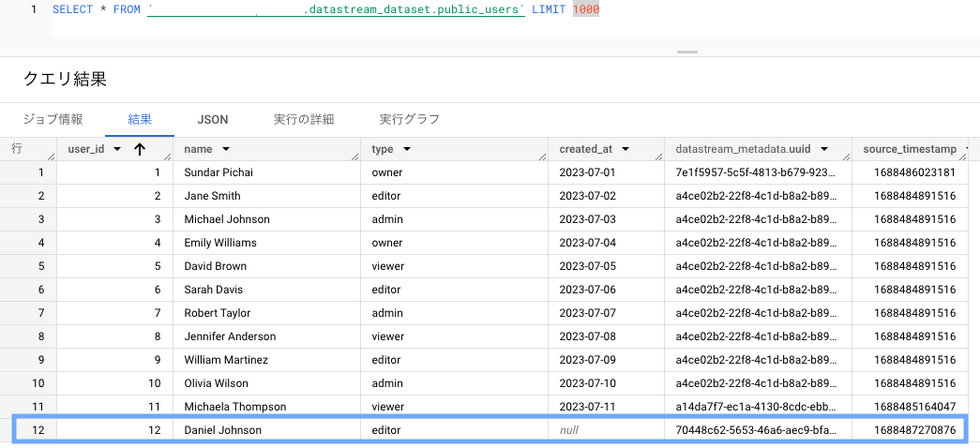The height and width of the screenshot is (448, 980).
Task: Click the null created_at cell for Daniel Johnson
Action: click(x=606, y=430)
